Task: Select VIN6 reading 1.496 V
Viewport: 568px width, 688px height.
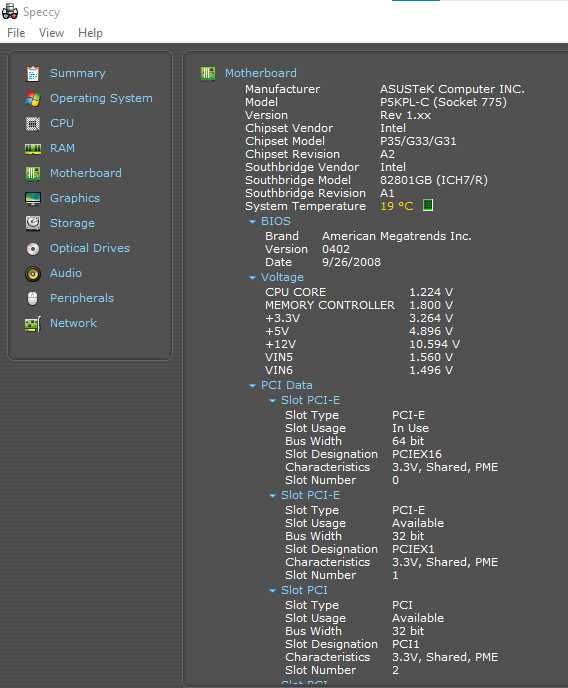Action: click(431, 370)
